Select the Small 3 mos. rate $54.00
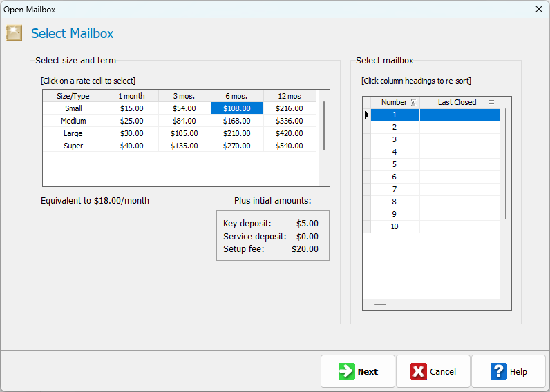This screenshot has height=392, width=550. [184, 108]
